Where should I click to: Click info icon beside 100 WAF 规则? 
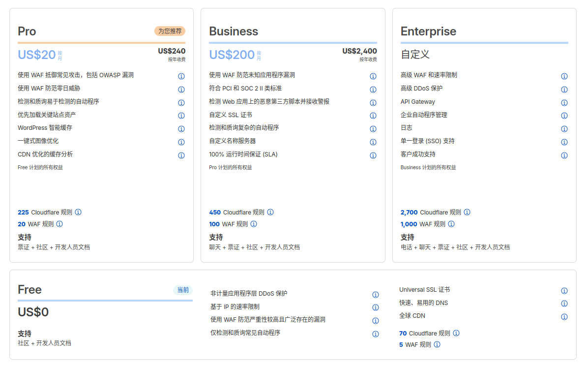click(x=254, y=224)
